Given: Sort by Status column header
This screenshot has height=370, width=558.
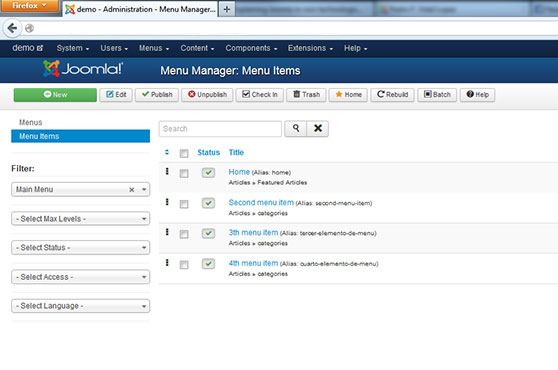Looking at the screenshot, I should (x=209, y=152).
